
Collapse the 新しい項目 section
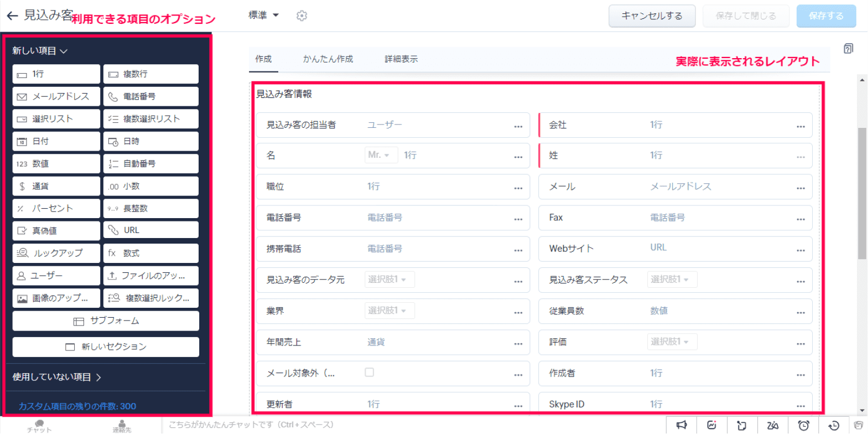tap(40, 51)
